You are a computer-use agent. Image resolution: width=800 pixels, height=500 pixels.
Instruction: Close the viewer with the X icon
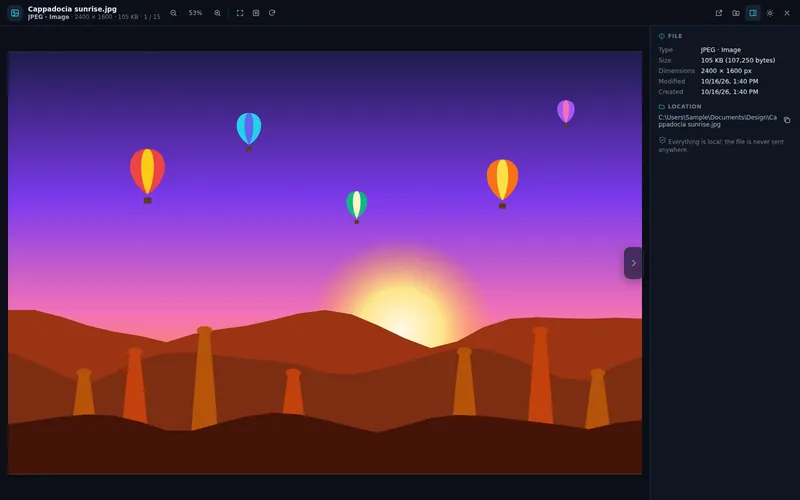(x=787, y=13)
